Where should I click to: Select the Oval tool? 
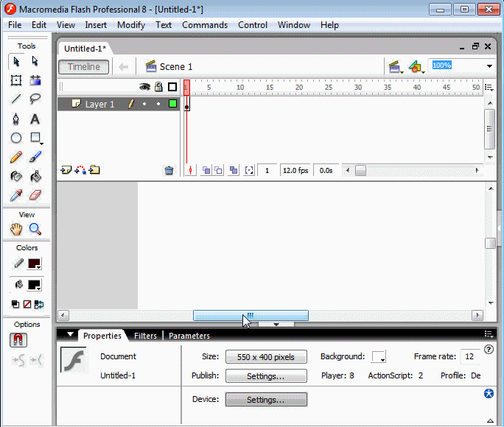(16, 138)
